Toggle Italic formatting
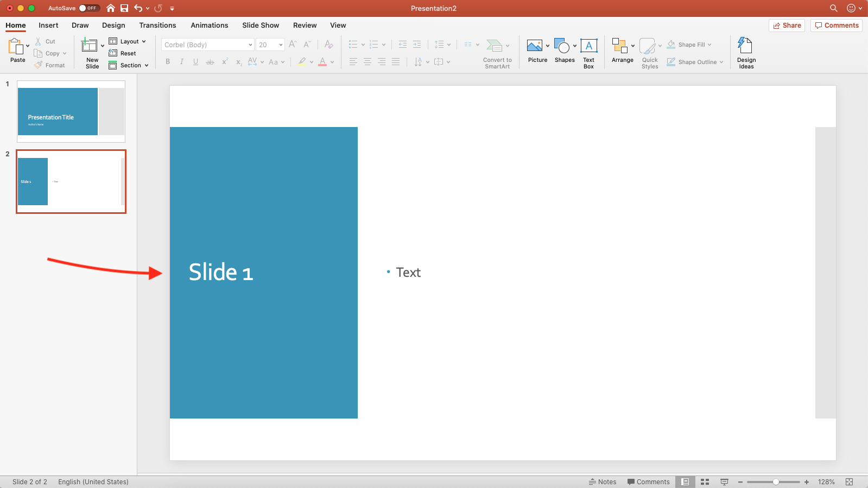This screenshot has height=488, width=868. click(x=182, y=62)
